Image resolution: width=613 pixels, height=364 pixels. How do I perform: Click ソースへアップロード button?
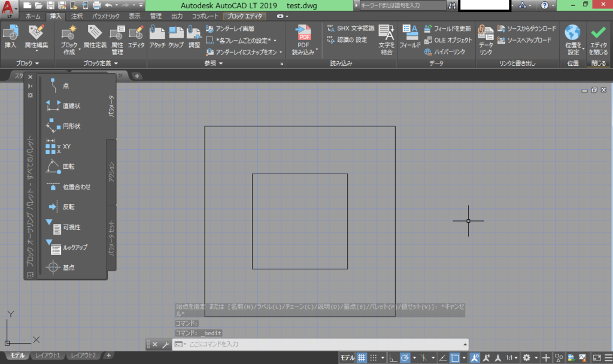[x=524, y=40]
